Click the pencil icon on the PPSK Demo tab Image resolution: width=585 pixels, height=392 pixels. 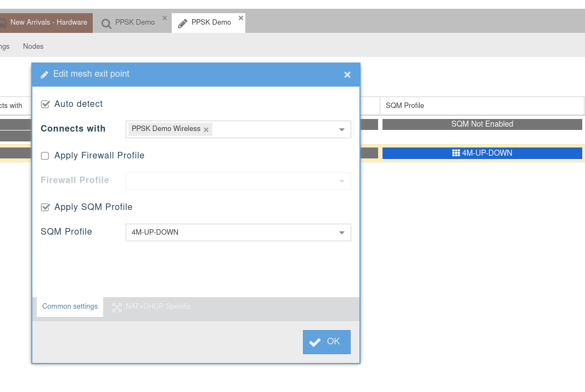tap(183, 24)
